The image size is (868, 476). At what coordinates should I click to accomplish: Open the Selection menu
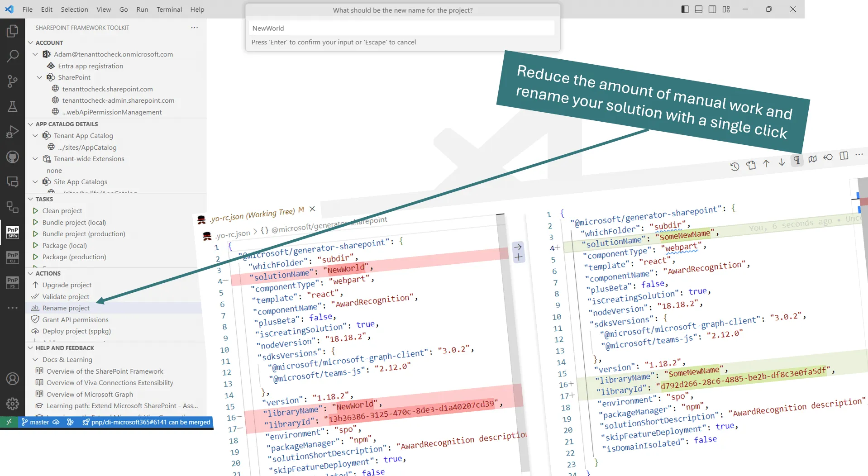pyautogui.click(x=74, y=9)
